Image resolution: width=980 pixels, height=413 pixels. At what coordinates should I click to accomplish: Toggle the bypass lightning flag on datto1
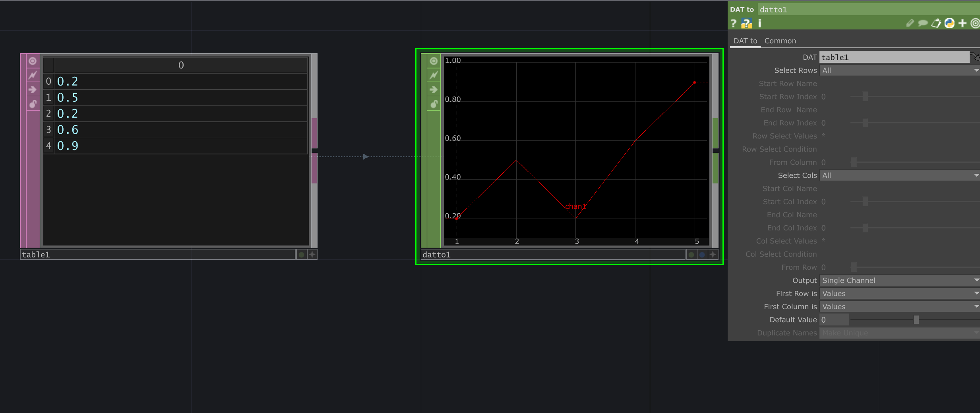tap(434, 75)
